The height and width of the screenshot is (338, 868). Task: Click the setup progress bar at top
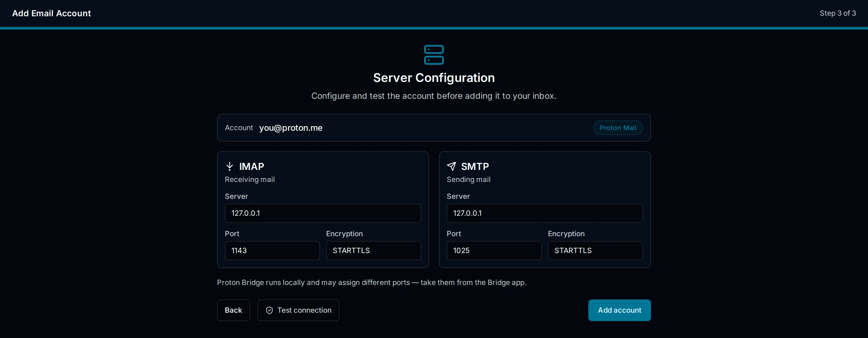(434, 28)
